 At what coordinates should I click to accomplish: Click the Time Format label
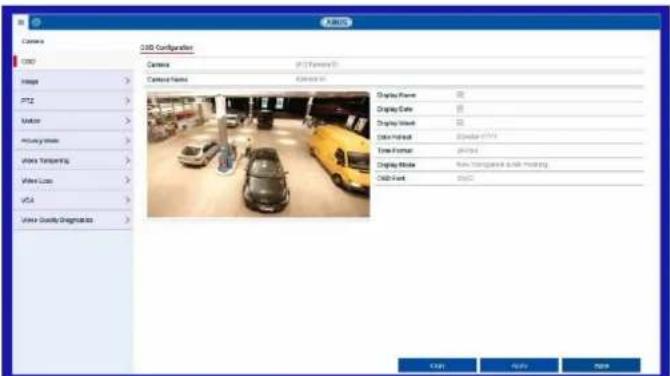(x=394, y=151)
